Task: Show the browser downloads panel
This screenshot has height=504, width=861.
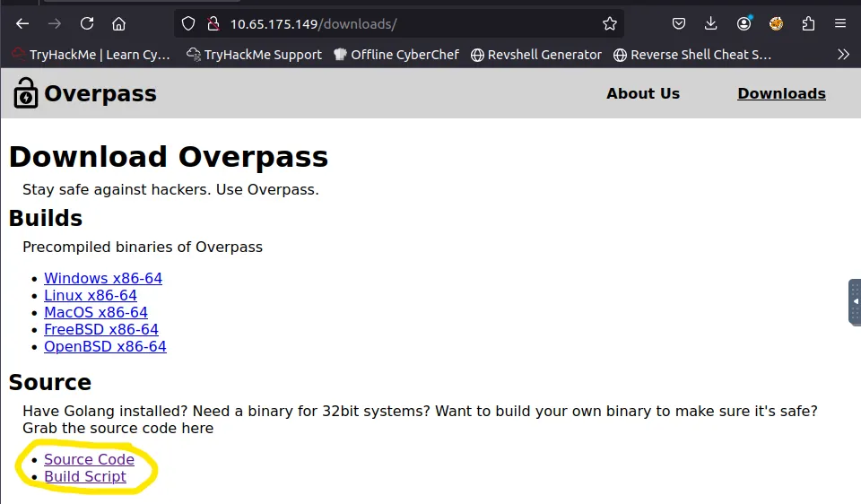Action: (711, 23)
